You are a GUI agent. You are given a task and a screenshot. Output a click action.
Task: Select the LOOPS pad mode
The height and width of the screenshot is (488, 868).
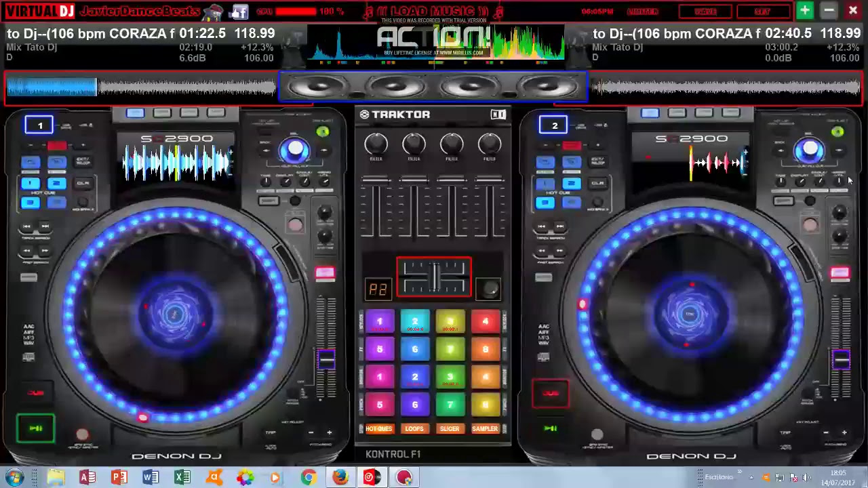click(x=414, y=429)
